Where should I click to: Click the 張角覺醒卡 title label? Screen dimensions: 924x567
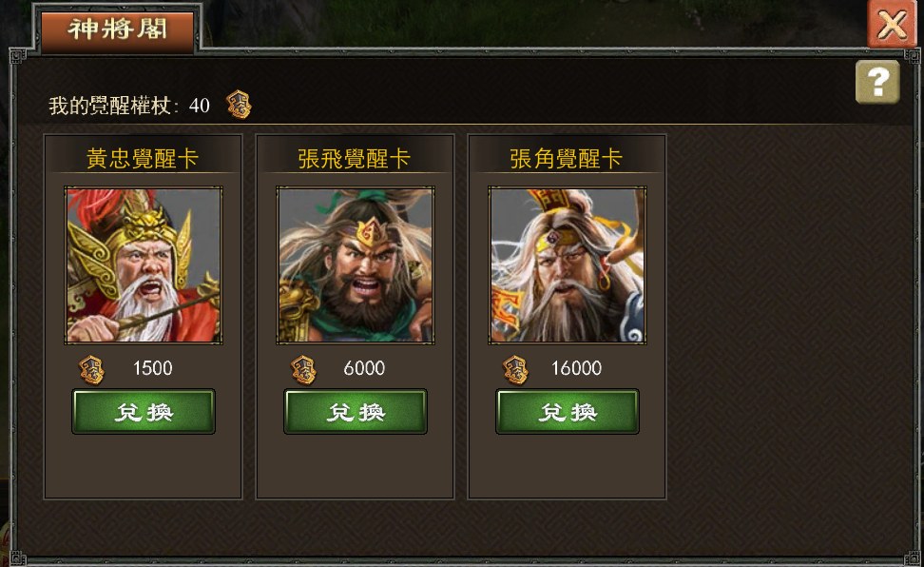coord(567,158)
